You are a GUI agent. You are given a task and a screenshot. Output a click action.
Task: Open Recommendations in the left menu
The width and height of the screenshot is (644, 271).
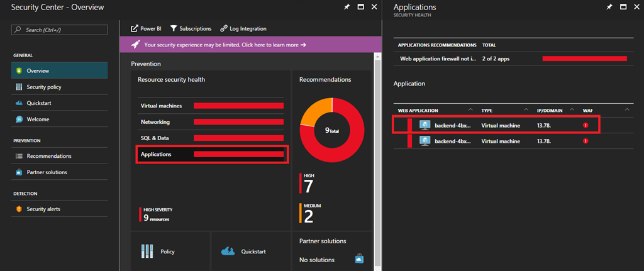coord(60,156)
